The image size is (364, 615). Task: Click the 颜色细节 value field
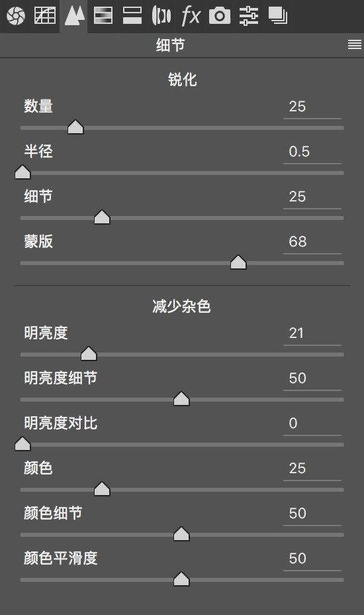[x=312, y=514]
